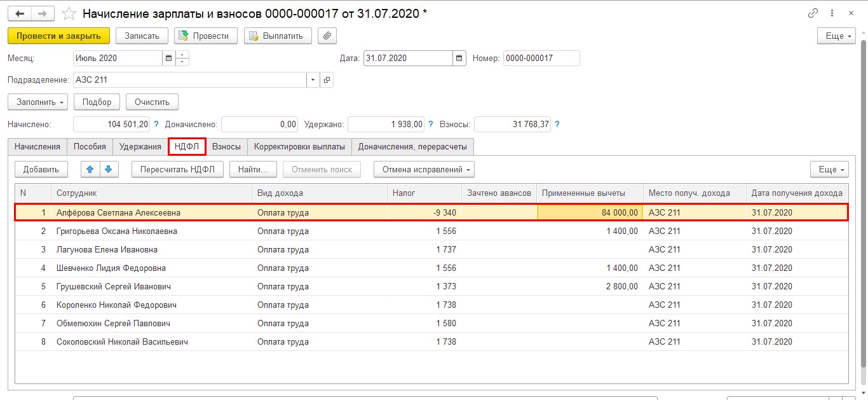Show help for the Удержано amount
The width and height of the screenshot is (868, 400).
coord(431,125)
